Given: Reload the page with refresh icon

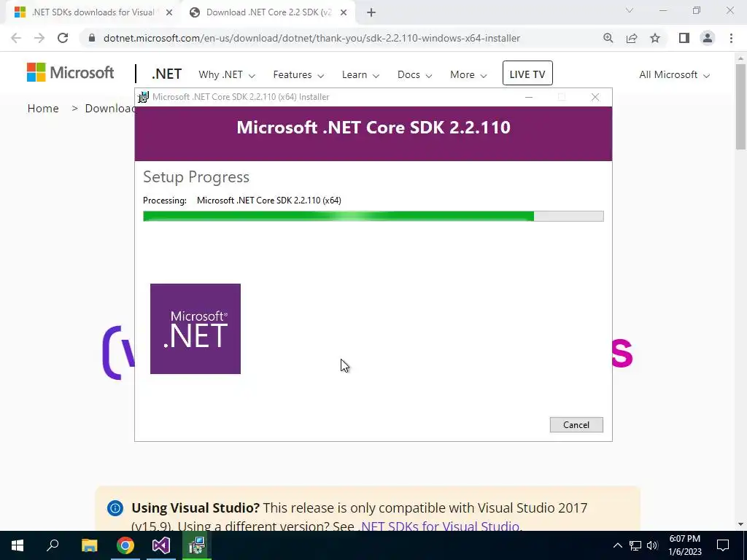Looking at the screenshot, I should click(x=63, y=38).
